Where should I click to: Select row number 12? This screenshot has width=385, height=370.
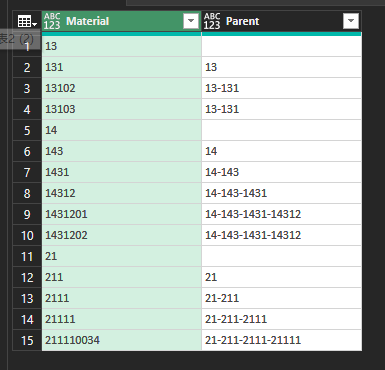27,277
